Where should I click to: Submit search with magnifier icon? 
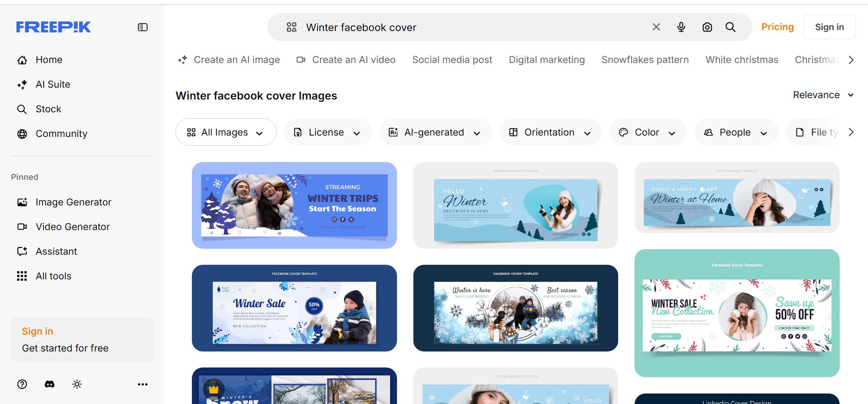[730, 27]
